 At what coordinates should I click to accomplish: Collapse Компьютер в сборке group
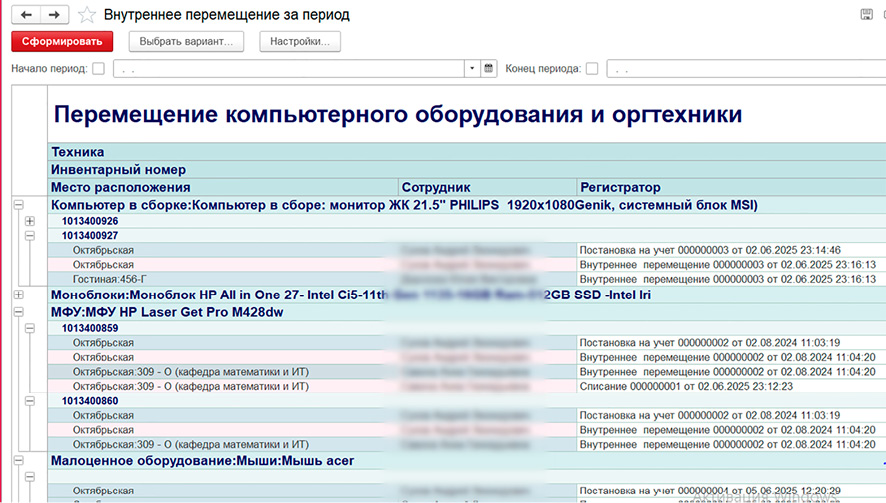tap(18, 205)
